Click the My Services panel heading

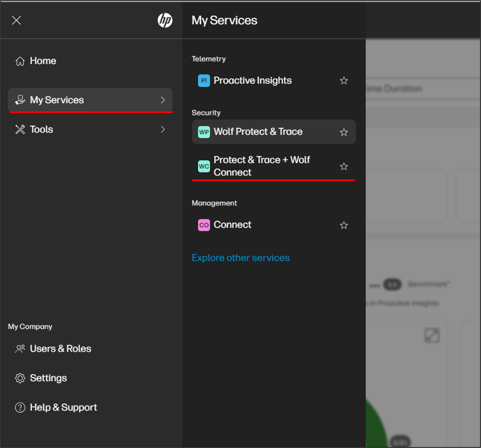(225, 20)
